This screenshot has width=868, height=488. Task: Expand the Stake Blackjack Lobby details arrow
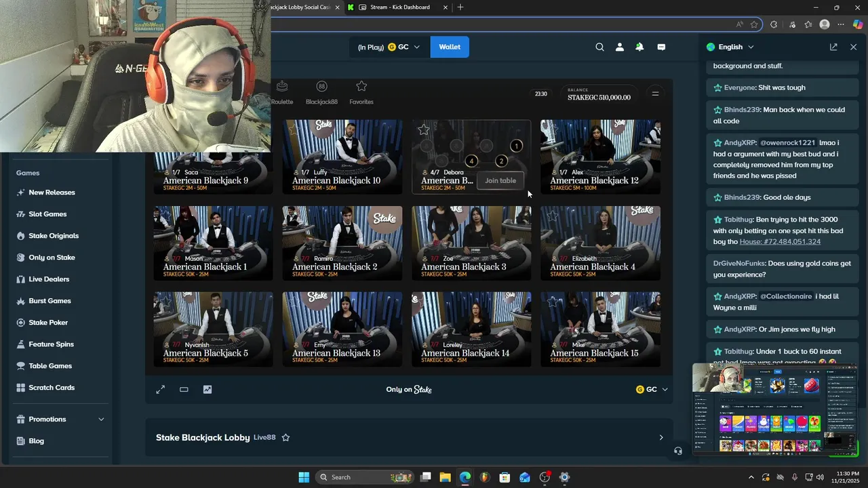661,438
